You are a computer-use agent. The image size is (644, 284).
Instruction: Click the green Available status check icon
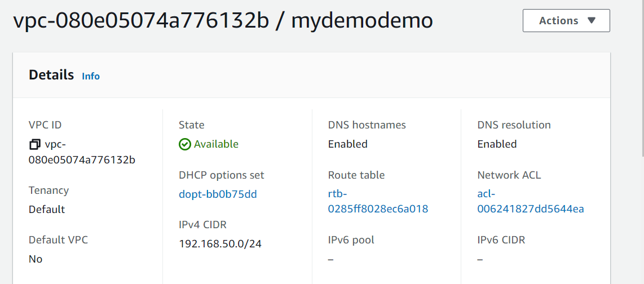(x=185, y=145)
